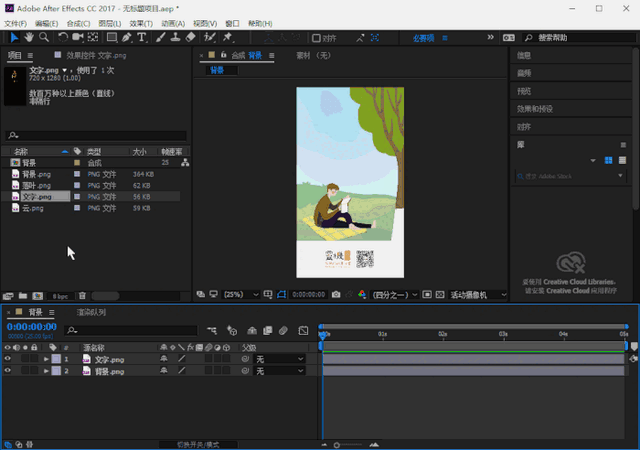Screen dimensions: 640x450
Task: Select the Hand tool
Action: tap(29, 38)
